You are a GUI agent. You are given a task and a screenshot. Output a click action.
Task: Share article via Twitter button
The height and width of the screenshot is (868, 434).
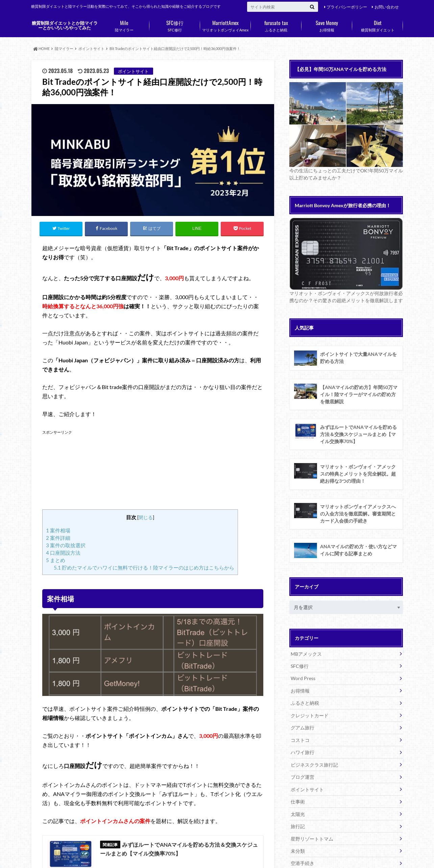coord(61,228)
